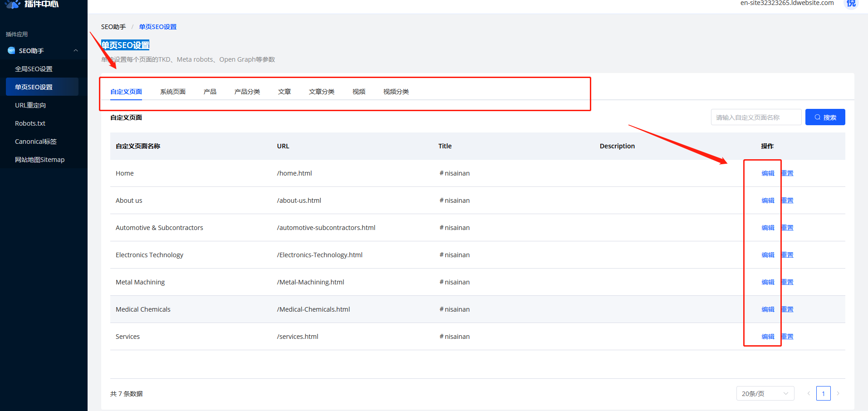Click the SEO助手 sidebar icon
Viewport: 868px width, 411px height.
point(11,50)
